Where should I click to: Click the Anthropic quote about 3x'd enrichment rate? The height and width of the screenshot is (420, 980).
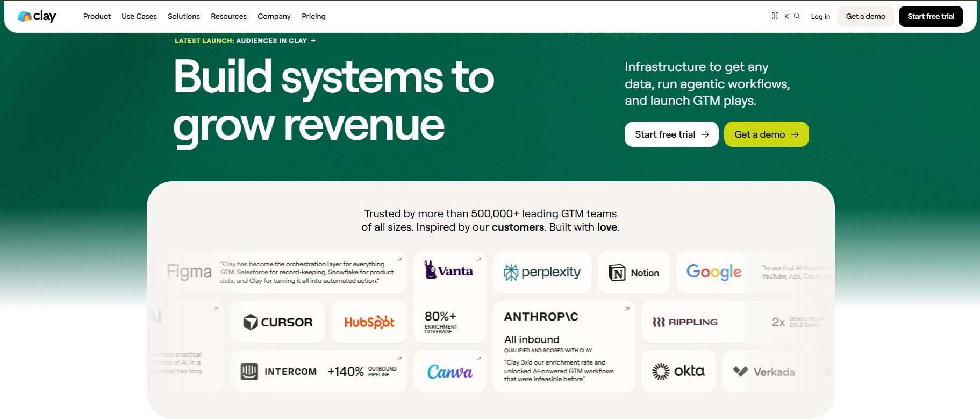[x=559, y=371]
